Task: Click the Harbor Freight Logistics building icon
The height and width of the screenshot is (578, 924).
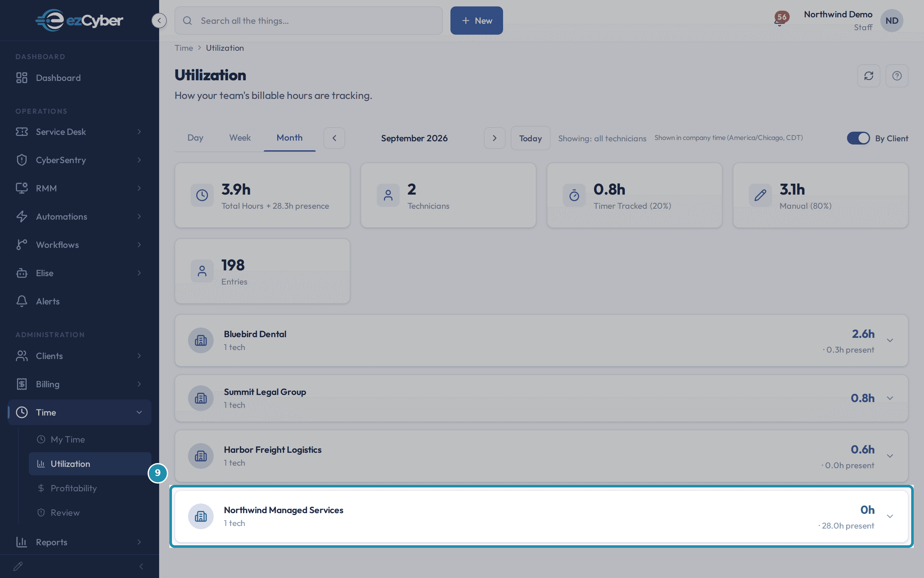Action: pos(201,456)
